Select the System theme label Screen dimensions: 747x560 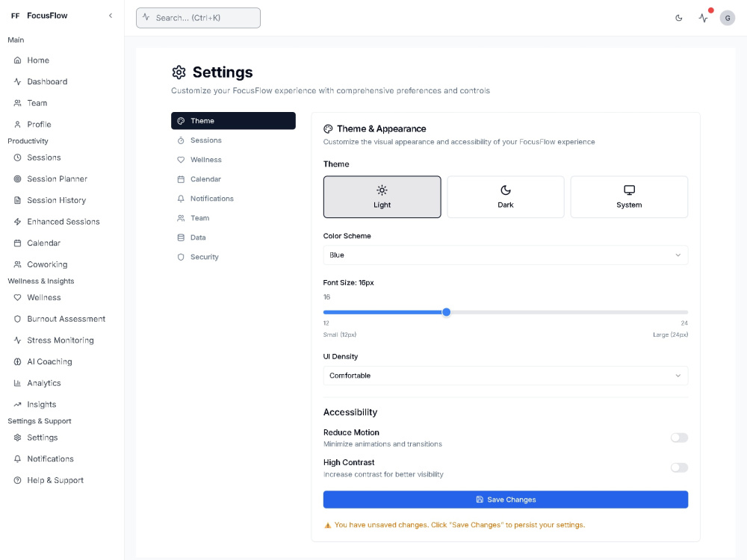pos(629,205)
